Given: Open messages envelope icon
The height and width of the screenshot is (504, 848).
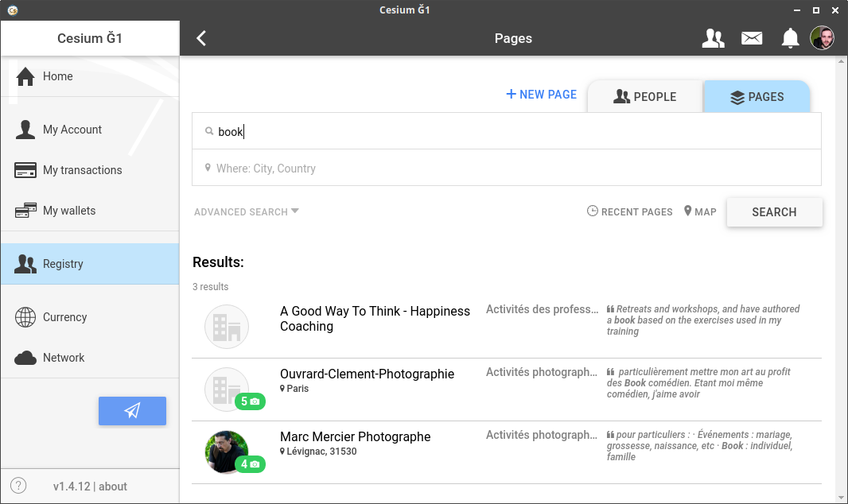Looking at the screenshot, I should click(x=752, y=38).
